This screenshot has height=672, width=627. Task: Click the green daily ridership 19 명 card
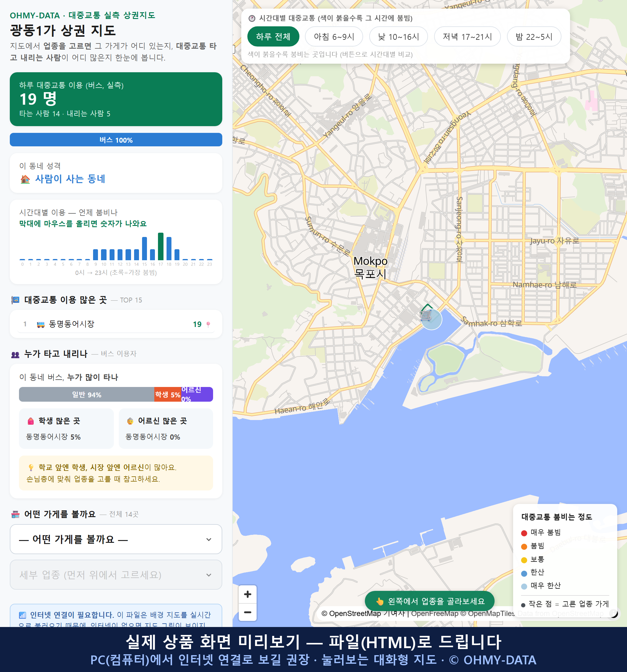116,99
